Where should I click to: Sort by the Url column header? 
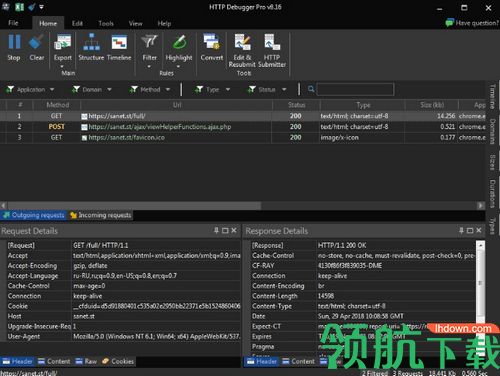tap(177, 105)
